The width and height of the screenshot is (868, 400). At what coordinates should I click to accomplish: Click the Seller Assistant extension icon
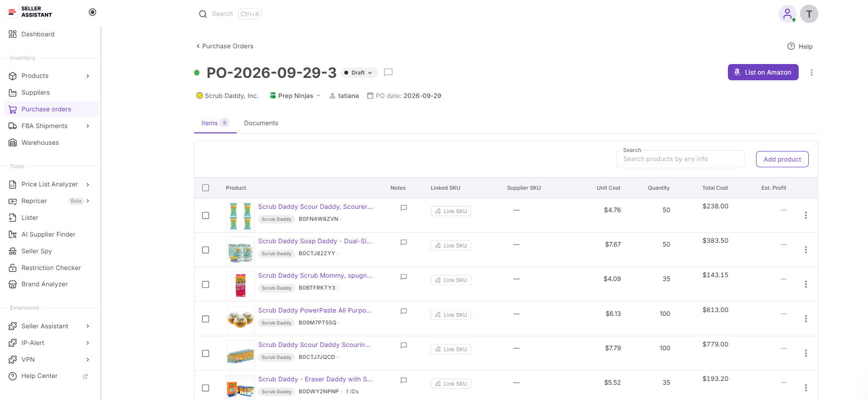click(13, 326)
